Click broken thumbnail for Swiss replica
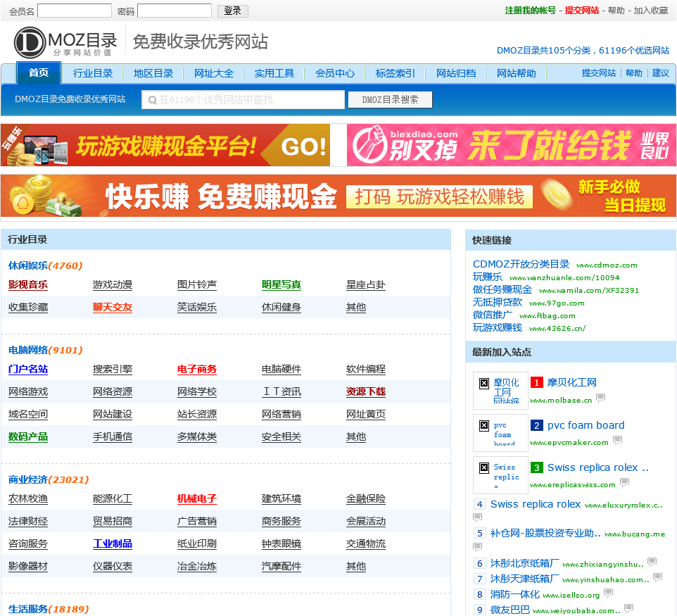The height and width of the screenshot is (616, 677). click(500, 475)
